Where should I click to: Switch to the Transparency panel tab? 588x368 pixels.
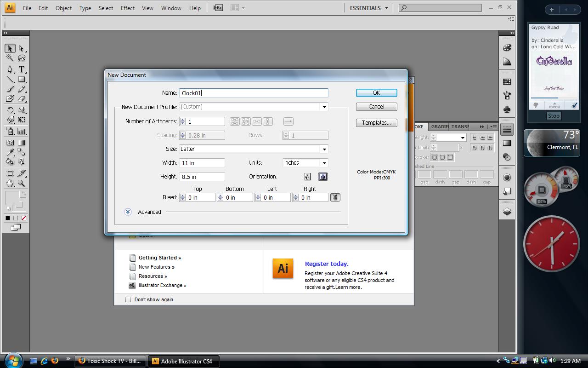point(460,126)
